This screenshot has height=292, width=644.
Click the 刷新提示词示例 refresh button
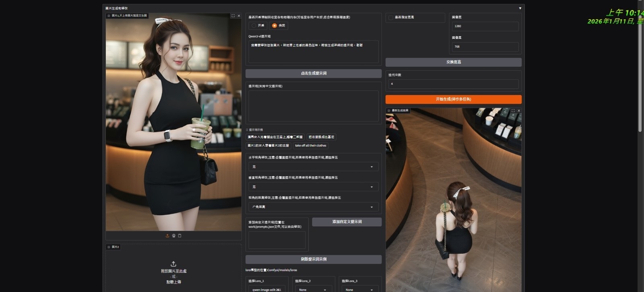(x=314, y=259)
